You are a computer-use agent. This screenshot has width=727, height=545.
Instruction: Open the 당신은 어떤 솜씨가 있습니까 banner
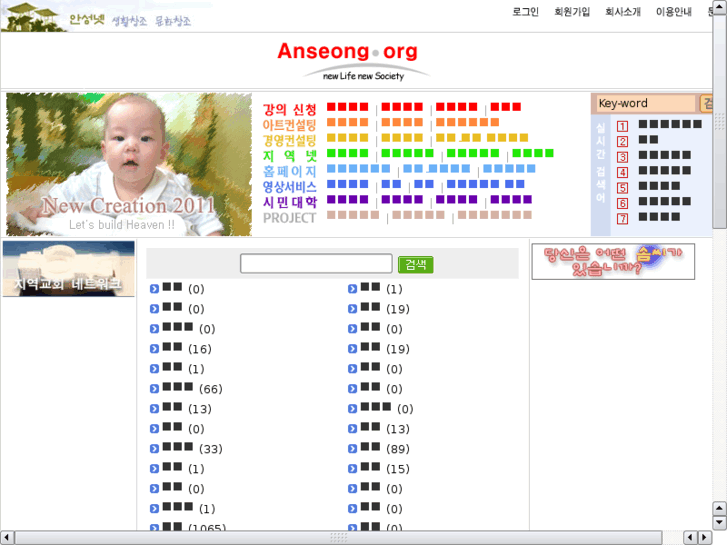(x=613, y=262)
